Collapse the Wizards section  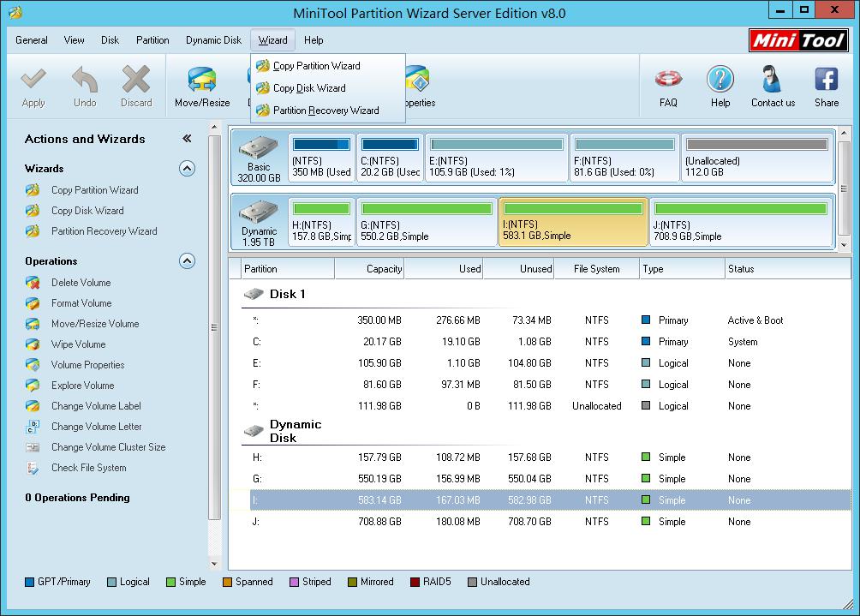[187, 169]
